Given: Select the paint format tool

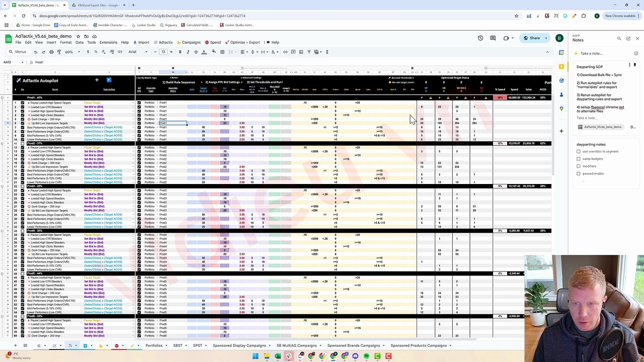Looking at the screenshot, I should (x=59, y=52).
